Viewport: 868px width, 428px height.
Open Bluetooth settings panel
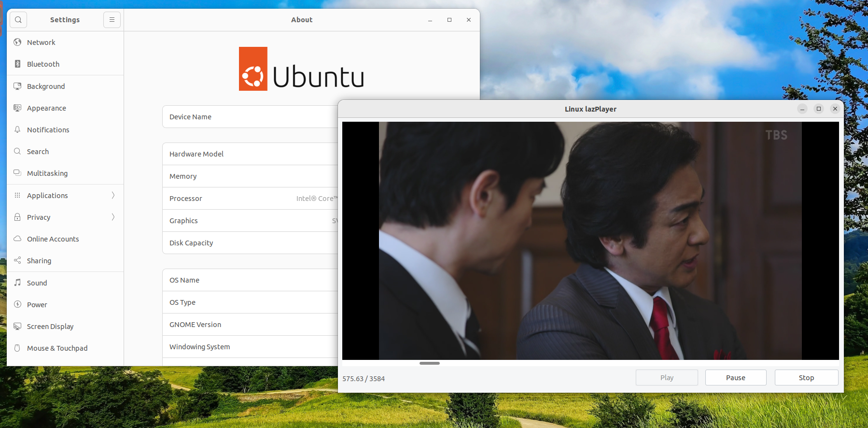click(65, 64)
